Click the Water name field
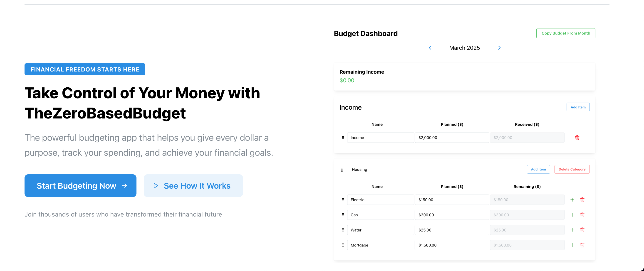 (381, 230)
